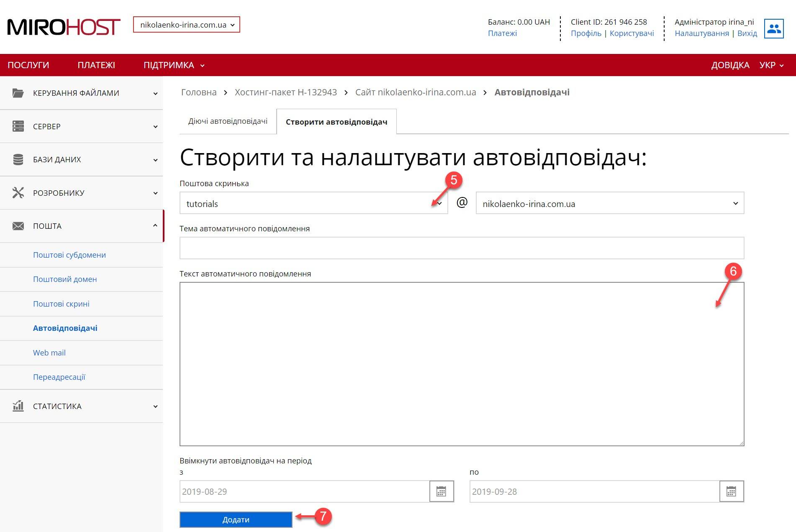Expand СЕРВЕР sidebar section

(82, 126)
